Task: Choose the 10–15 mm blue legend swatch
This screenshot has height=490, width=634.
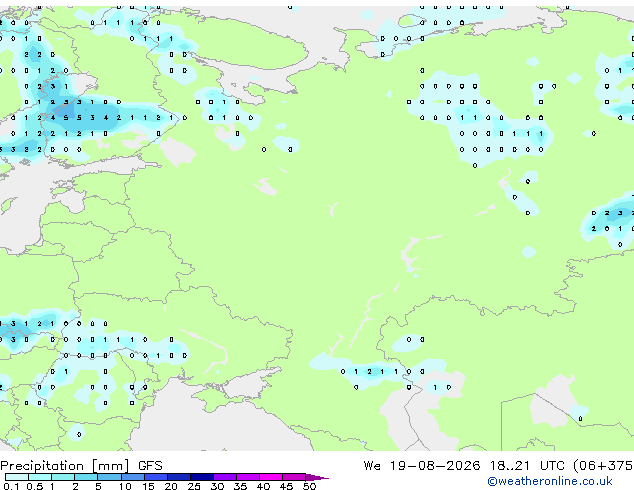Action: pos(132,477)
